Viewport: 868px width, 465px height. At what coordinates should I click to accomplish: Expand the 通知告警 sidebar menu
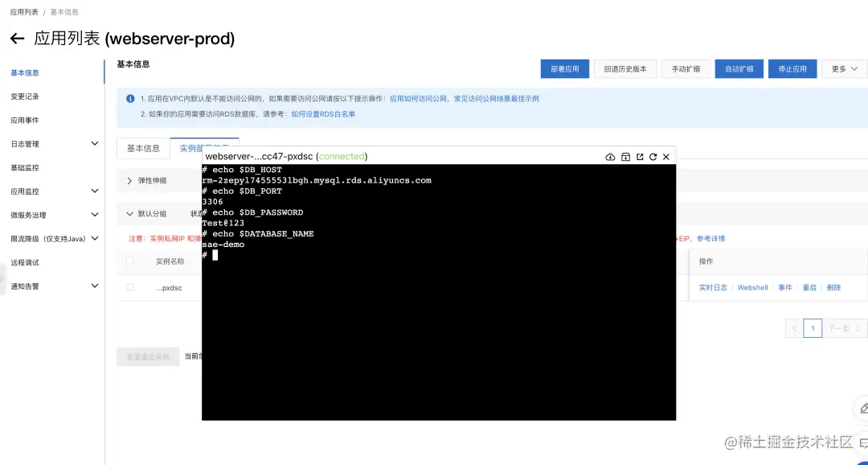coord(95,286)
